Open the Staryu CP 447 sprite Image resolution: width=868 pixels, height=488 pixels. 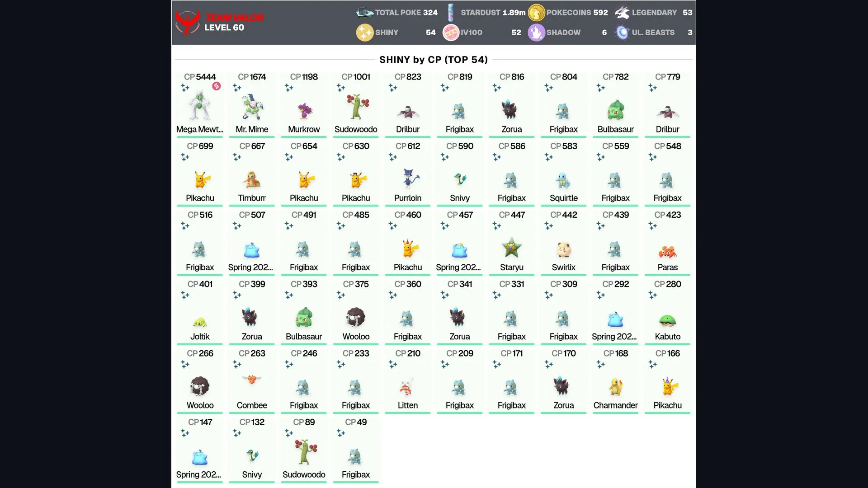coord(511,247)
